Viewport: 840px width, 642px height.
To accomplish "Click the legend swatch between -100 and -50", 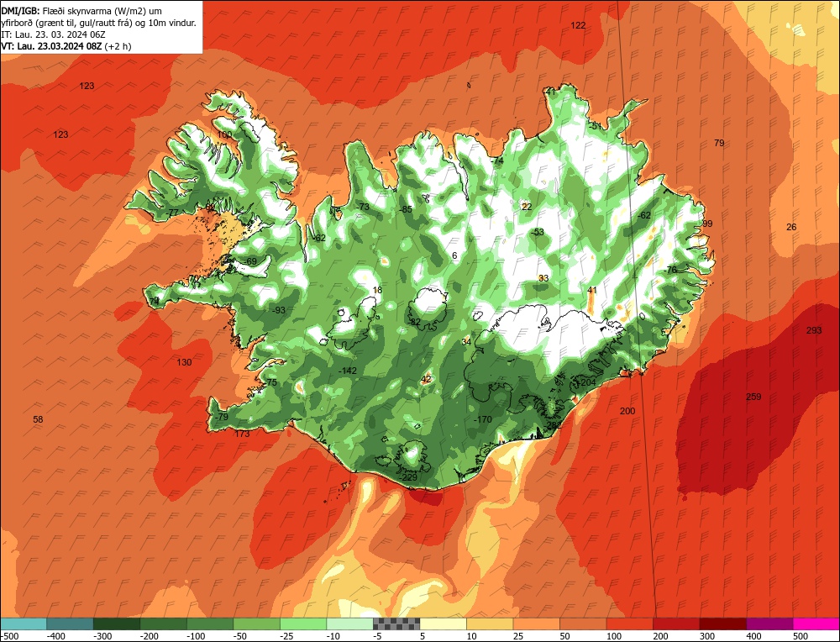I will (x=210, y=624).
